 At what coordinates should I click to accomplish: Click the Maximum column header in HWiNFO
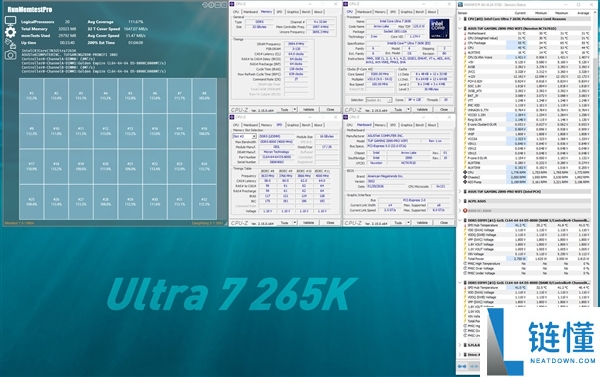pos(562,13)
